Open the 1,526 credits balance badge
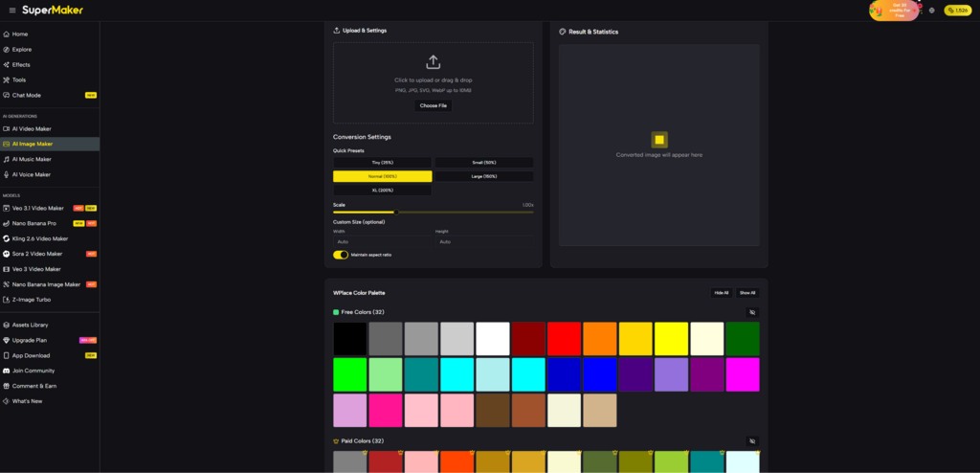Screen dimensions: 980x473 [x=957, y=11]
